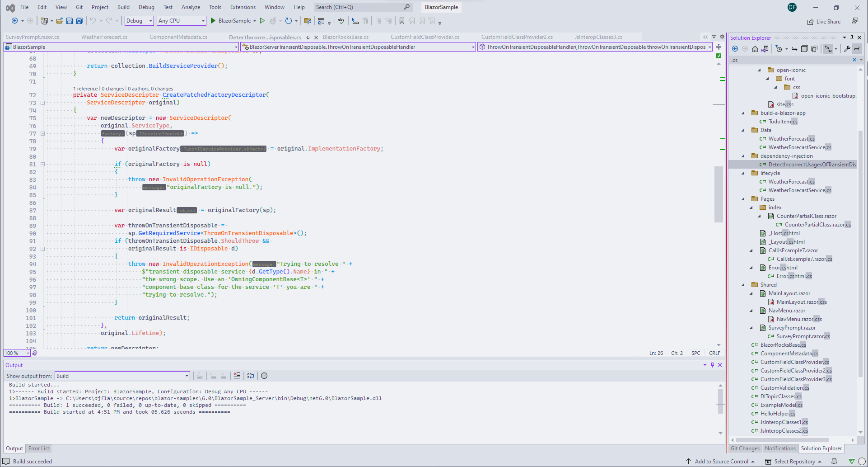The image size is (868, 467).
Task: Toggle timestamps clock icon in Output panel
Action: pyautogui.click(x=264, y=376)
